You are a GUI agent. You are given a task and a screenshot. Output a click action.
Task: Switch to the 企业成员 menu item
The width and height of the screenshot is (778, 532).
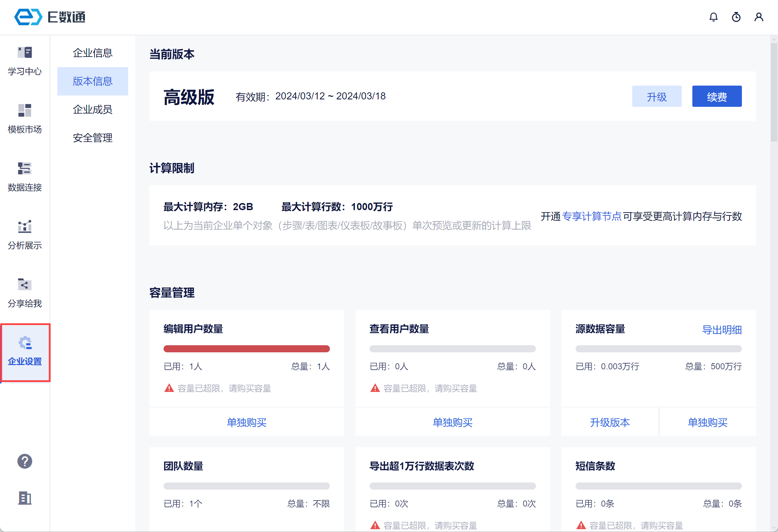[x=92, y=110]
